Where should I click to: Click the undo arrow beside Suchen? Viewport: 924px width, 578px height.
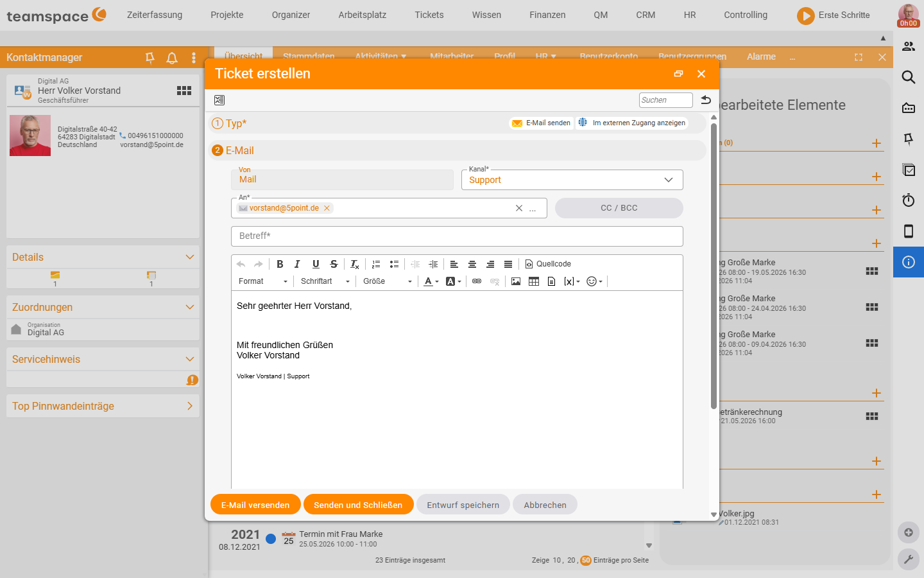tap(706, 100)
